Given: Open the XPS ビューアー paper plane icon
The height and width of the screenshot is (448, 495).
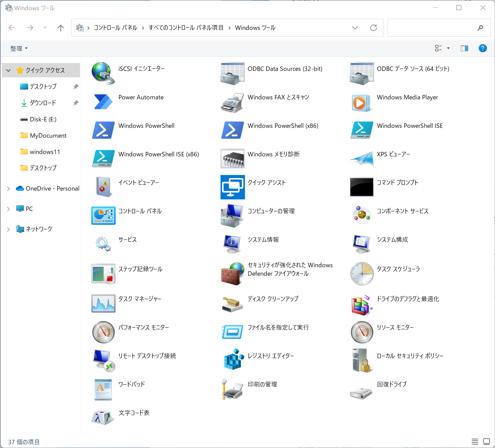Looking at the screenshot, I should pyautogui.click(x=362, y=159).
